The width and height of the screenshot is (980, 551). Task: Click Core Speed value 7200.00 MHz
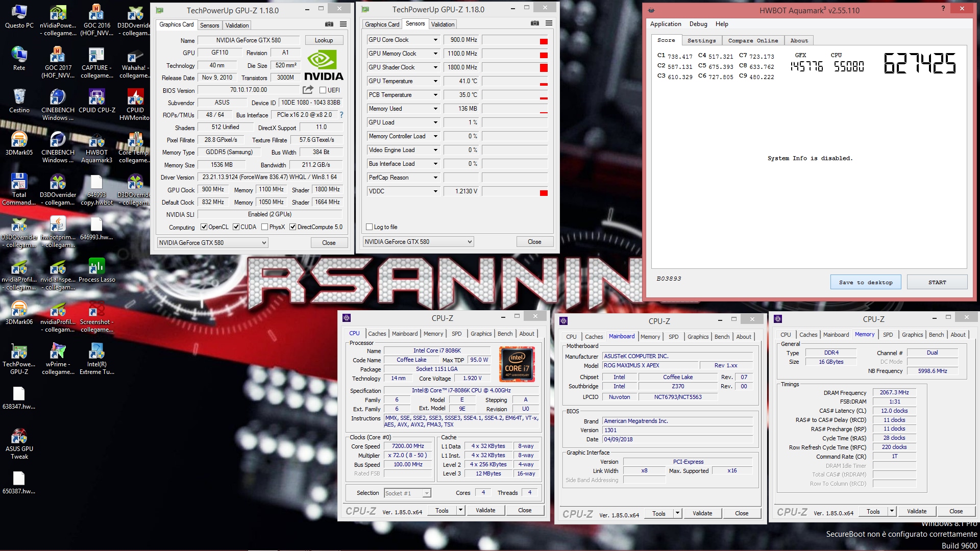pos(408,446)
